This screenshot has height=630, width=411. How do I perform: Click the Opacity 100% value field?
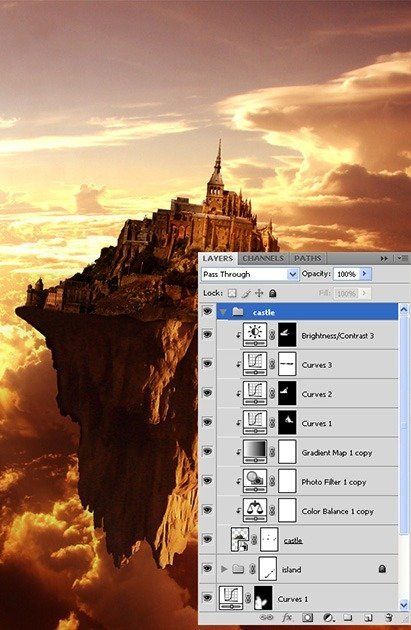pyautogui.click(x=346, y=274)
